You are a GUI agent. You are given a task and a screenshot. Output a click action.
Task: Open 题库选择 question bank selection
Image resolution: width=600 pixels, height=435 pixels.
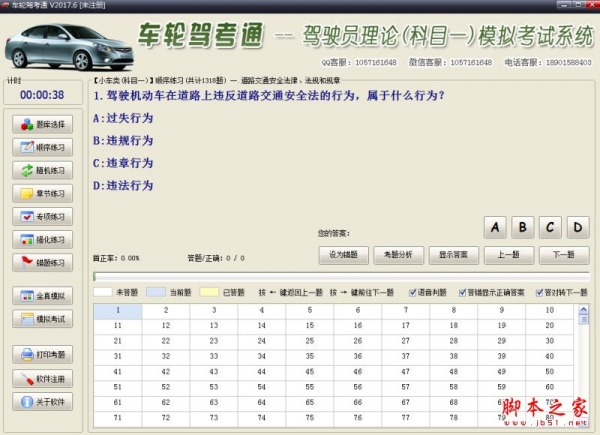click(x=42, y=124)
